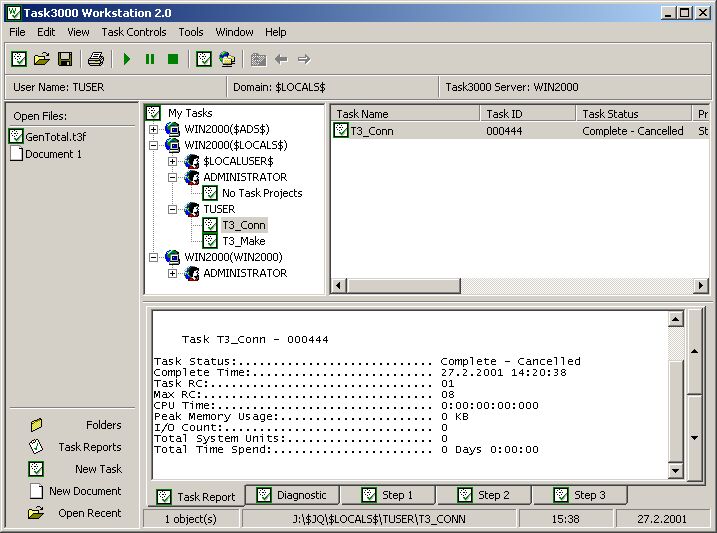This screenshot has height=533, width=717.
Task: Expand the WIN2000($ADS$) tree node
Action: [x=153, y=129]
